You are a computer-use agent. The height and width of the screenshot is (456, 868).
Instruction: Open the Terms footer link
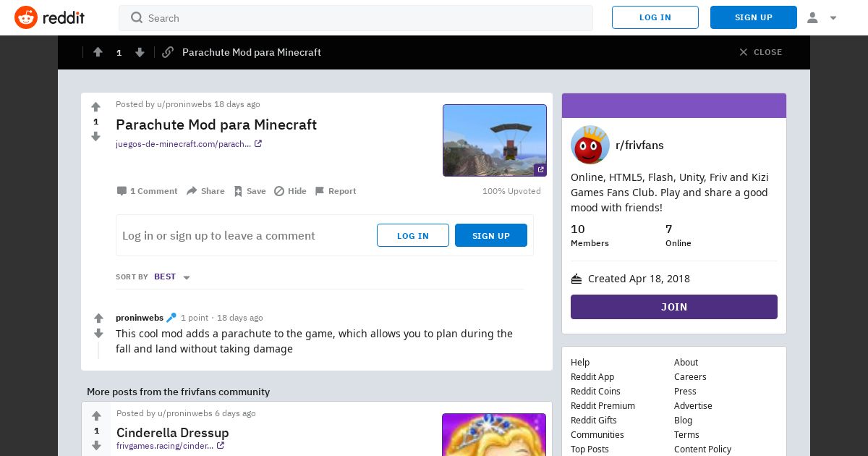(686, 434)
